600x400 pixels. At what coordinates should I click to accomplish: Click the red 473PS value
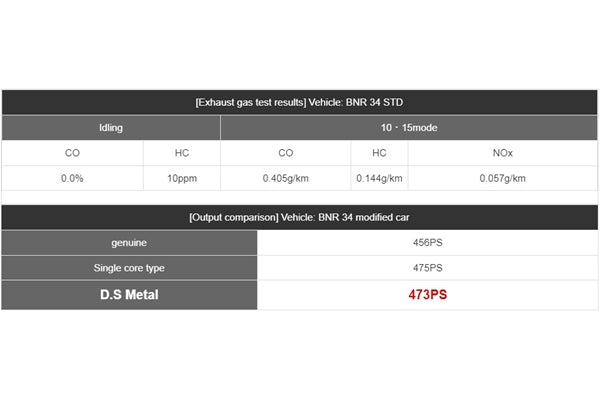[x=427, y=294]
